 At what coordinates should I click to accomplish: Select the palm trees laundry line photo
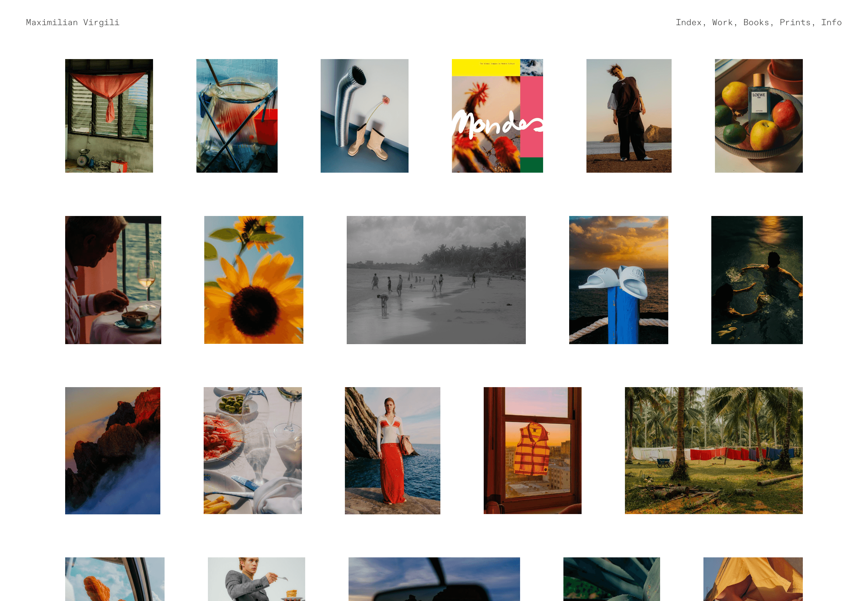[713, 450]
